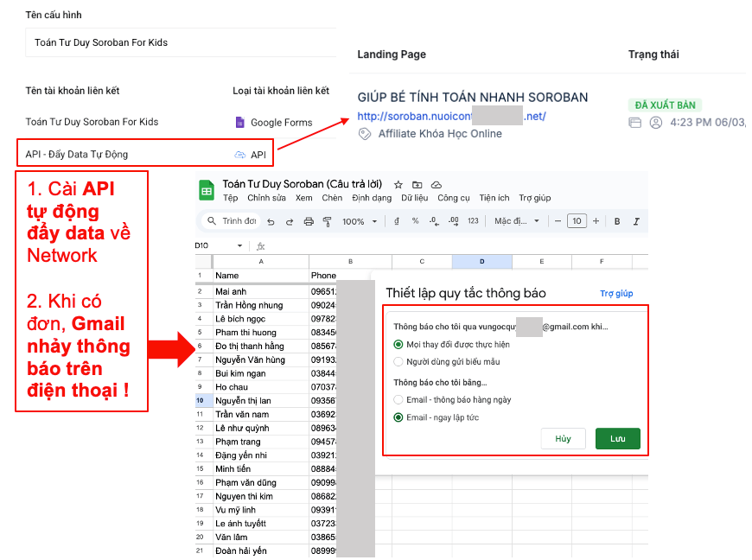The height and width of the screenshot is (560, 752).
Task: Open the Dữ liệu menu
Action: [x=414, y=198]
